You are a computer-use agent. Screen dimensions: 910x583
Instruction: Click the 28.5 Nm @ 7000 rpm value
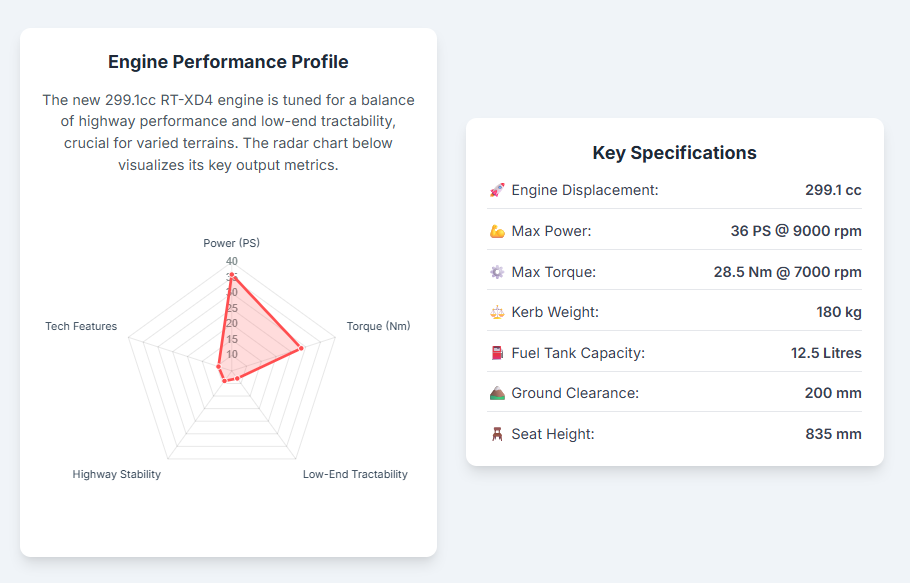click(787, 272)
